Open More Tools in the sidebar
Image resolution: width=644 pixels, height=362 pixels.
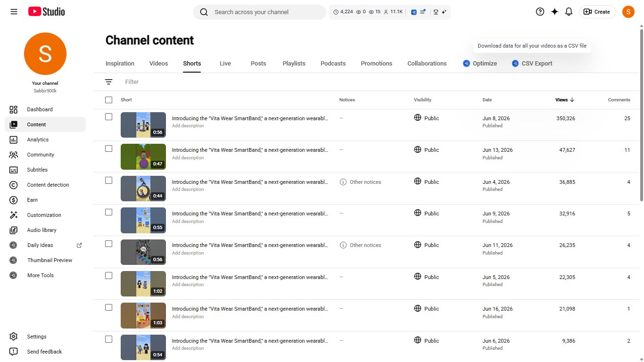point(45,275)
